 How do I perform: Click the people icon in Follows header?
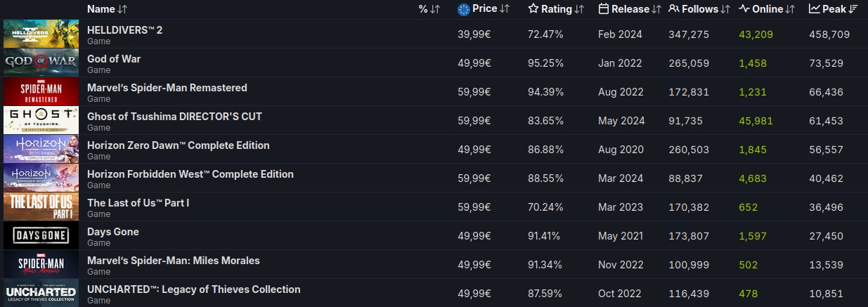pyautogui.click(x=673, y=9)
